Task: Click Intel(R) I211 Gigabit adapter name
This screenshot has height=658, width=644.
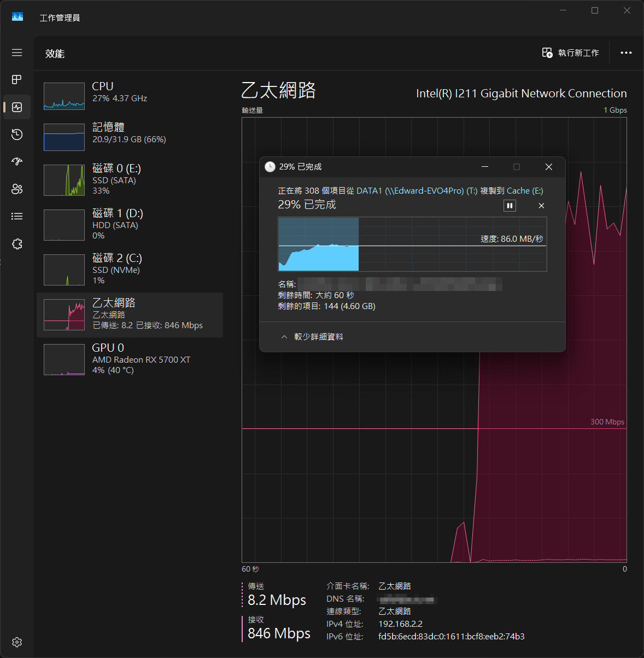Action: pyautogui.click(x=522, y=94)
